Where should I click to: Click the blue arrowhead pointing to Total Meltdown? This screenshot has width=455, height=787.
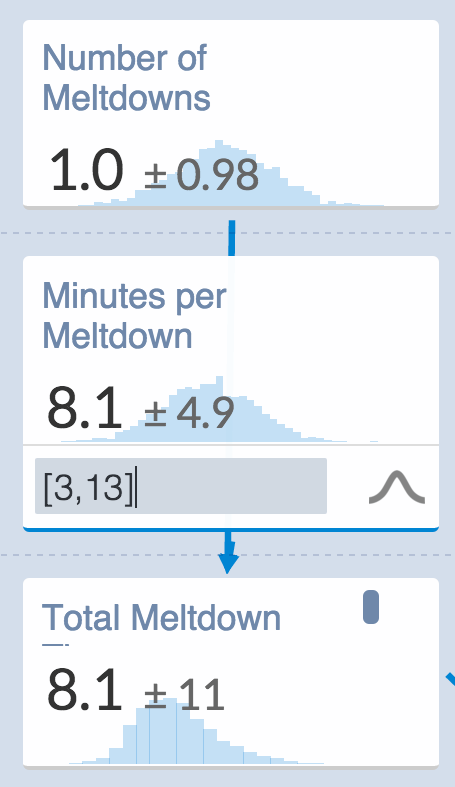point(228,563)
